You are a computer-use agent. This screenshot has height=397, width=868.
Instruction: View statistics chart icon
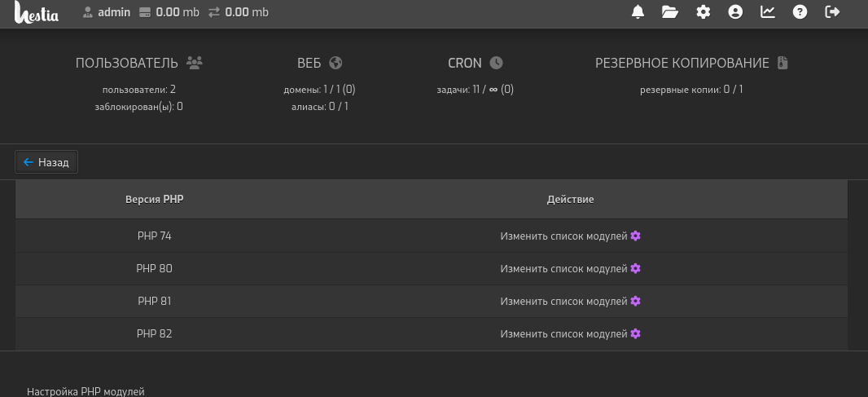point(768,12)
